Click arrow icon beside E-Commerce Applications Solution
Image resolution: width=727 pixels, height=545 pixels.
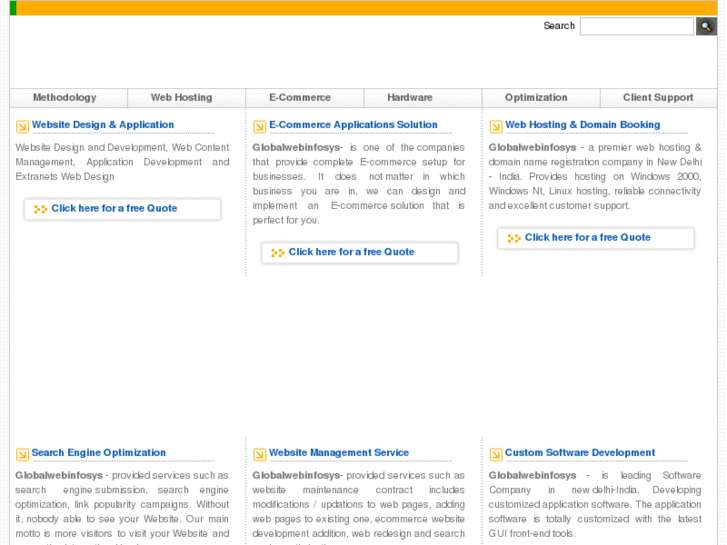[259, 126]
